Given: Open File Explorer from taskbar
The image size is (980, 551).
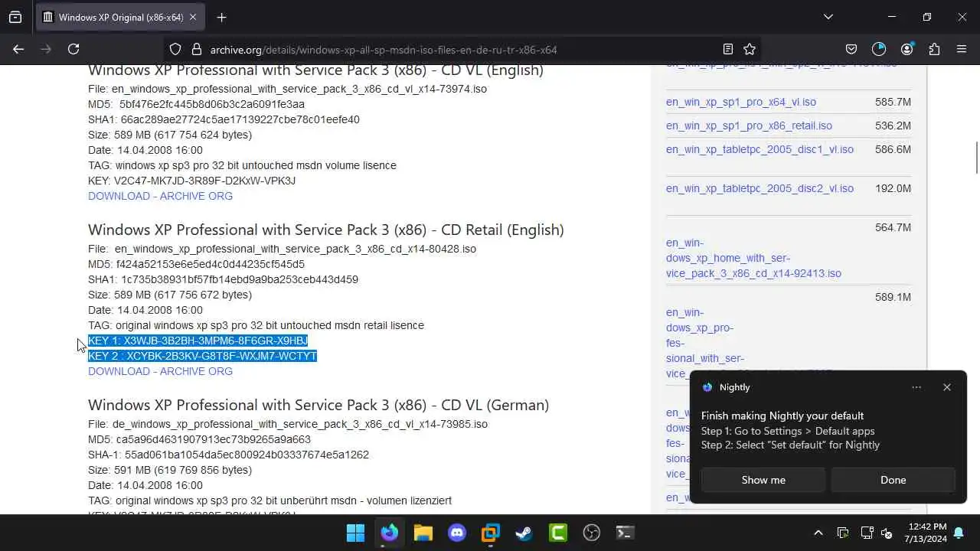Looking at the screenshot, I should (x=423, y=533).
